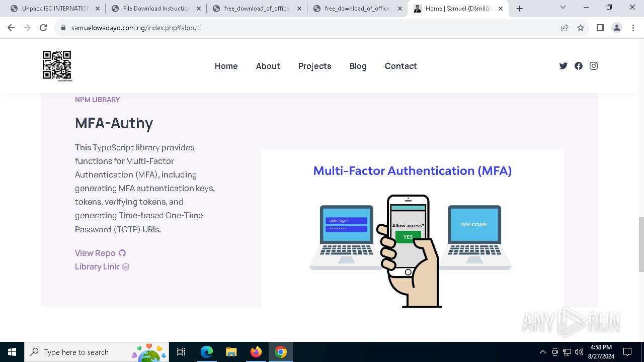
Task: Close the Unpack IEC INTERNATIONAL tab
Action: coord(98,9)
